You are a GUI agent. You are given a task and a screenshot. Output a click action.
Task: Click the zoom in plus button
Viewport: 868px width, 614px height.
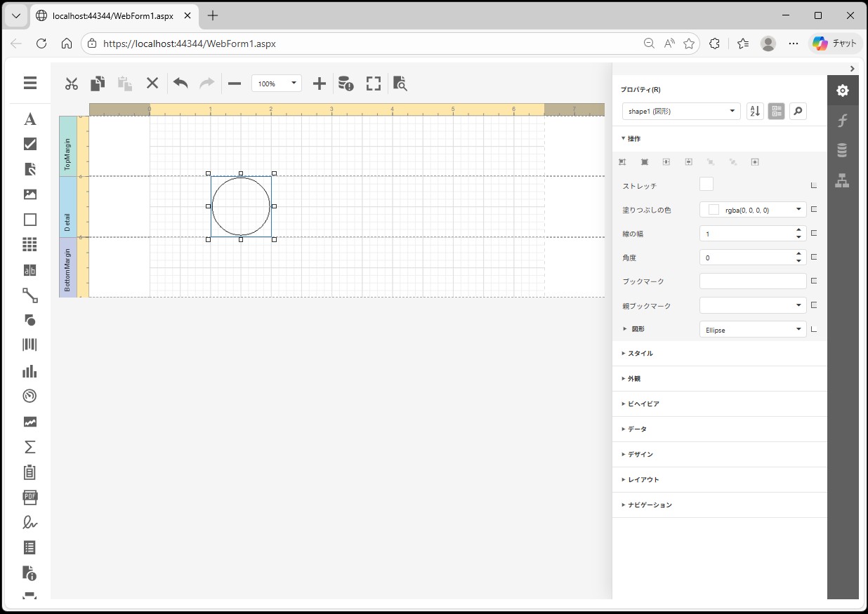320,84
